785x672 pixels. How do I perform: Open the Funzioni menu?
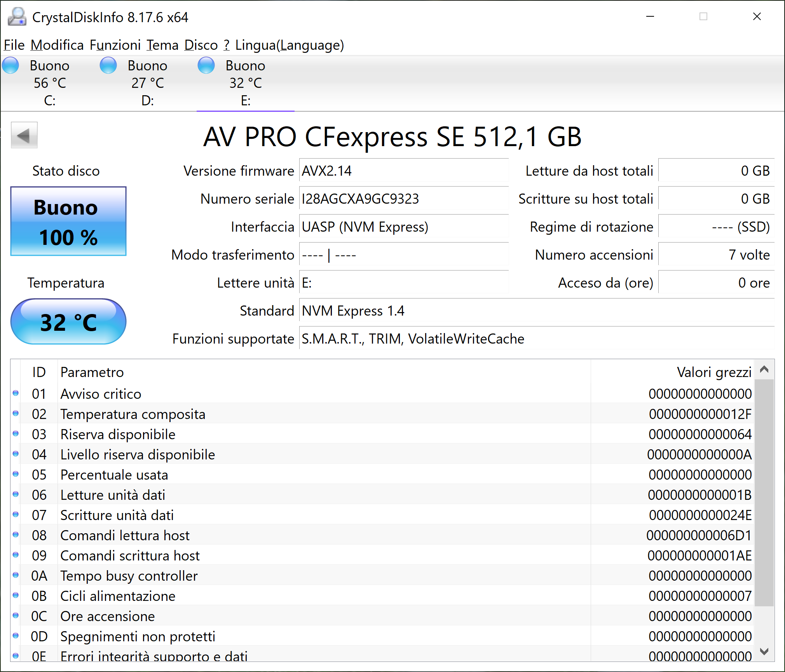coord(115,45)
